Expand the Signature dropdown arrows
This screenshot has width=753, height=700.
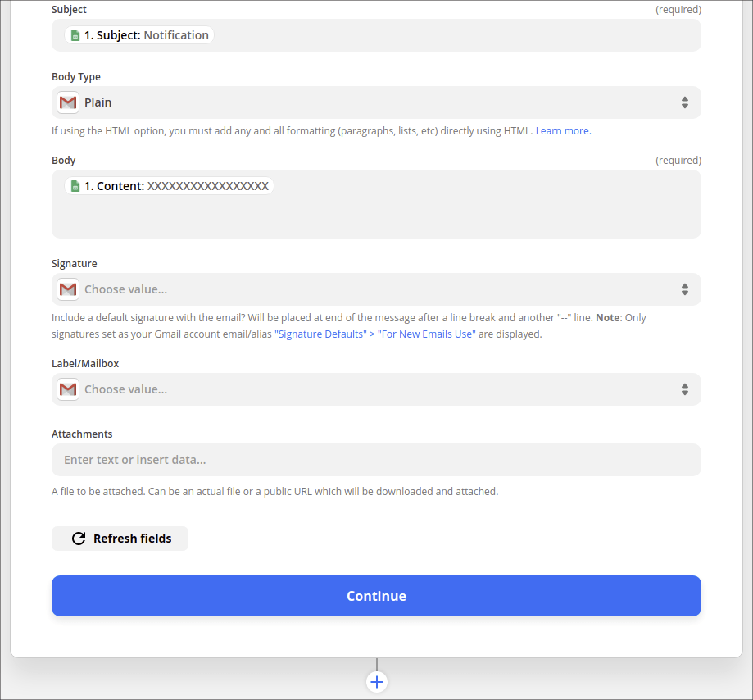click(684, 289)
